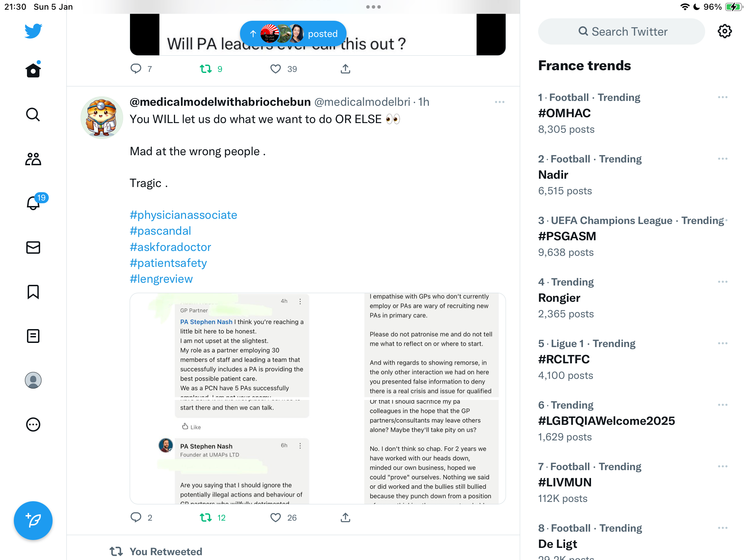Open the Bookmarks icon
This screenshot has height=560, width=747.
coord(33,292)
